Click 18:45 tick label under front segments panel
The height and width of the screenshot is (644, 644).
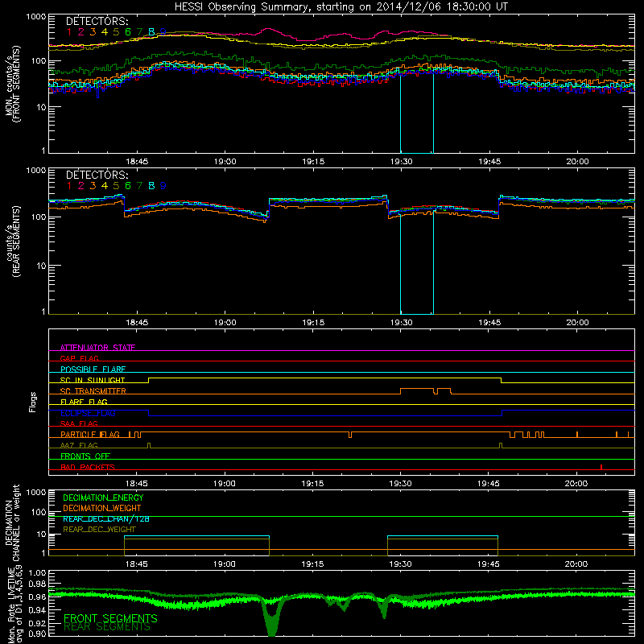[137, 162]
